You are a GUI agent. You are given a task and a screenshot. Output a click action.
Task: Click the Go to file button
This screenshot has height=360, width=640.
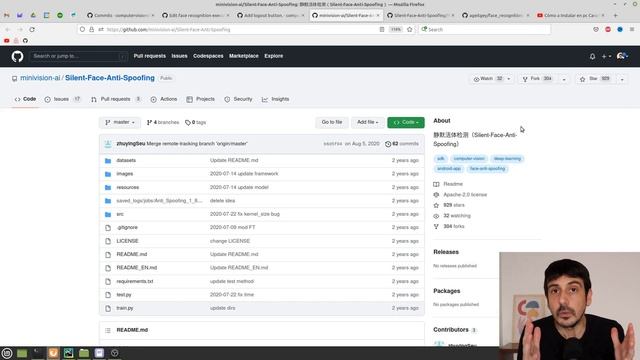pyautogui.click(x=331, y=122)
